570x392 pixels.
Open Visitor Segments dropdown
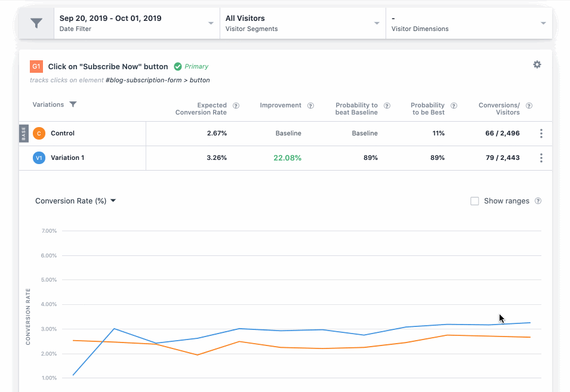point(303,23)
